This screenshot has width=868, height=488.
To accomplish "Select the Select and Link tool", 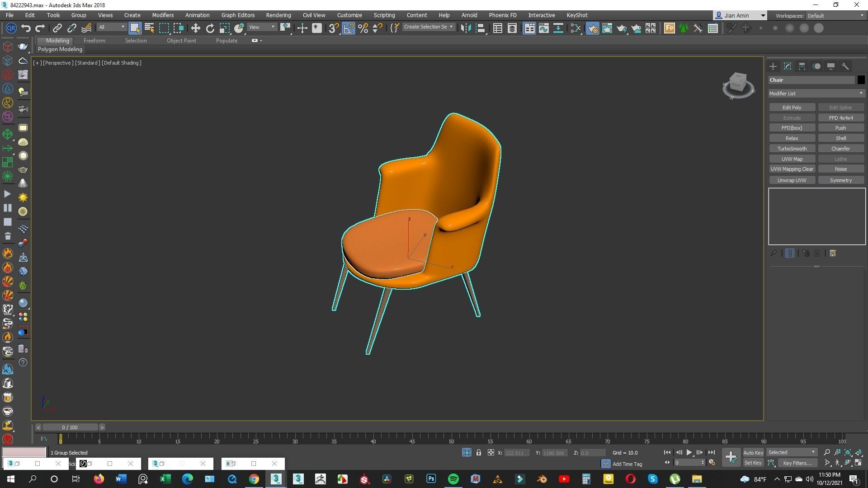I will 57,28.
